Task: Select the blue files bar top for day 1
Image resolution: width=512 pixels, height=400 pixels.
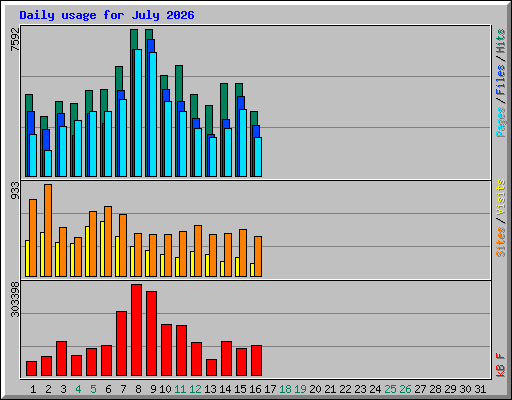Action: point(31,123)
